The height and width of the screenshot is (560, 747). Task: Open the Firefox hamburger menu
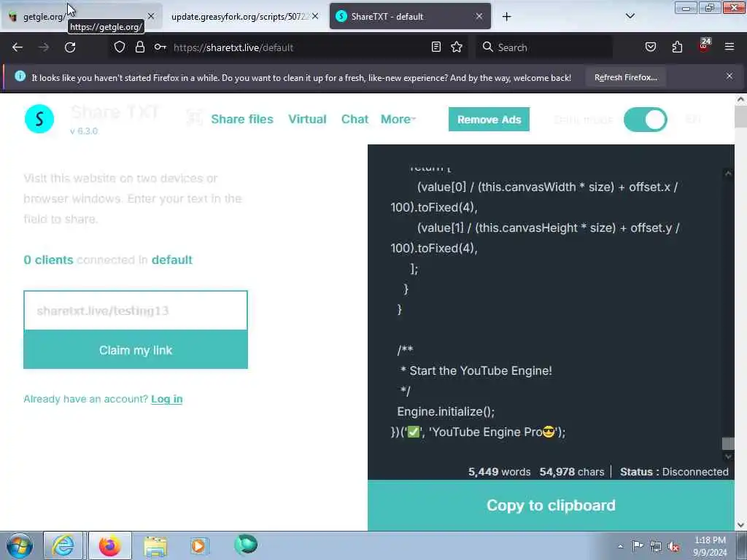pos(729,47)
